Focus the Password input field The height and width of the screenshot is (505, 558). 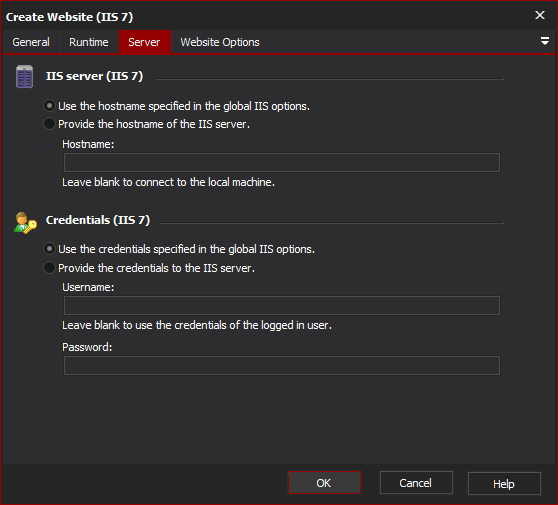click(x=282, y=365)
